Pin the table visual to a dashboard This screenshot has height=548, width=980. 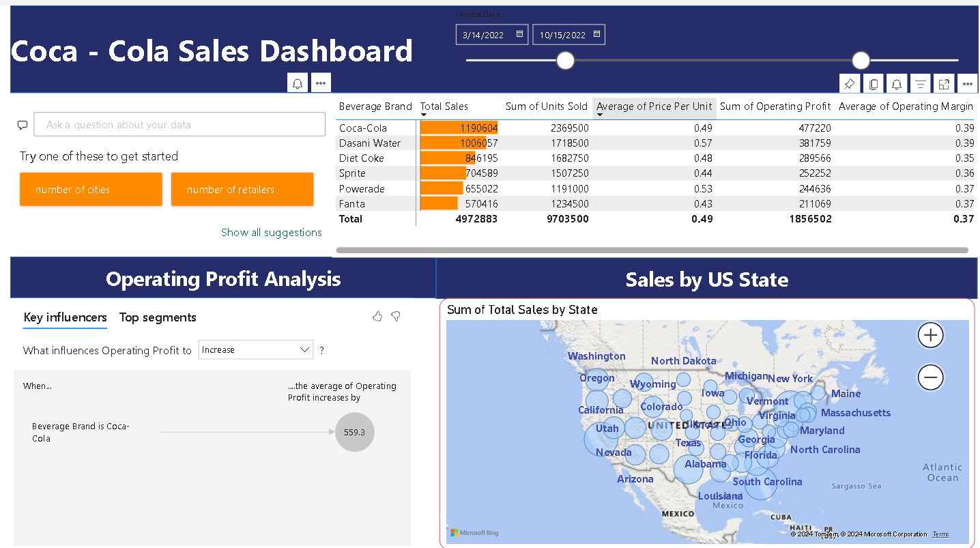point(850,84)
